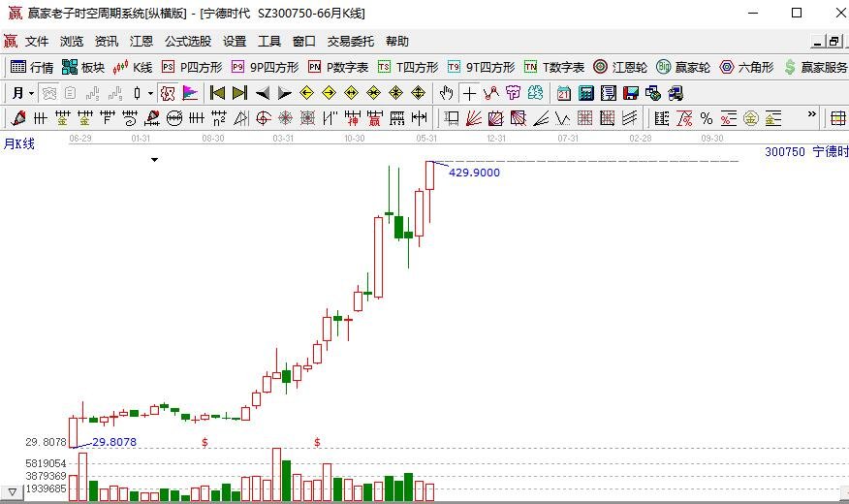Screen dimensions: 849x504
Task: Expand the drawing toolbar overflow chevron
Action: 813,113
